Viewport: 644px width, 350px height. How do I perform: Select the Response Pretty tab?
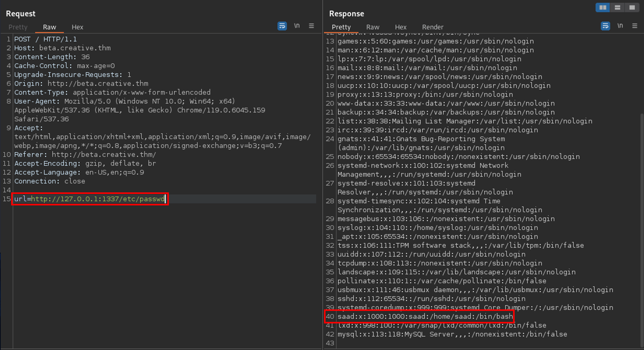coord(341,27)
